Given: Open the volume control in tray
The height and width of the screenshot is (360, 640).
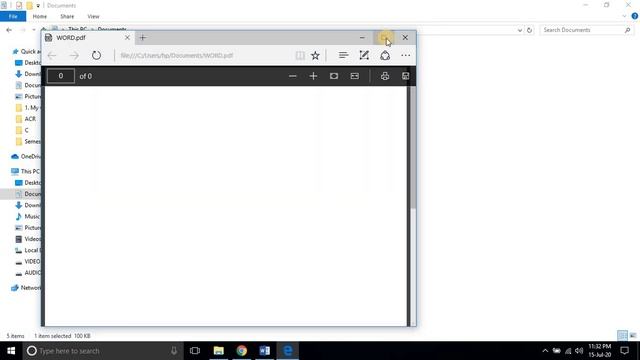Looking at the screenshot, I should click(579, 351).
